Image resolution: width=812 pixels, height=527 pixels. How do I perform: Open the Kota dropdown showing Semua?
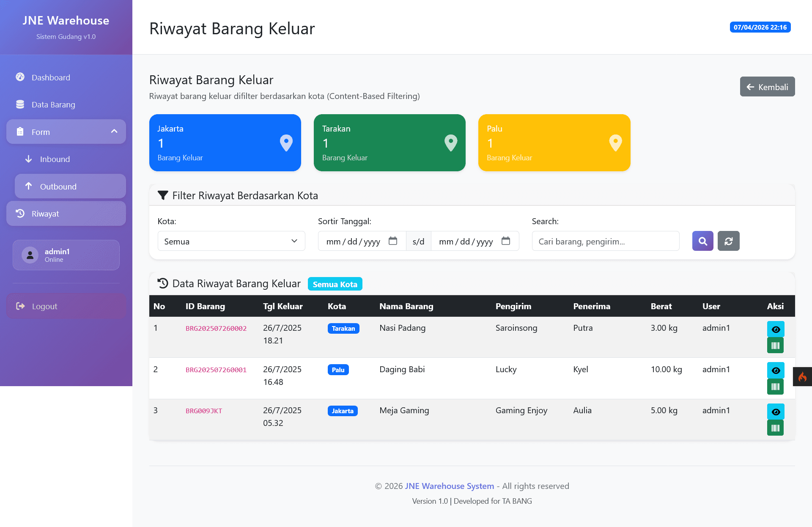coord(231,241)
